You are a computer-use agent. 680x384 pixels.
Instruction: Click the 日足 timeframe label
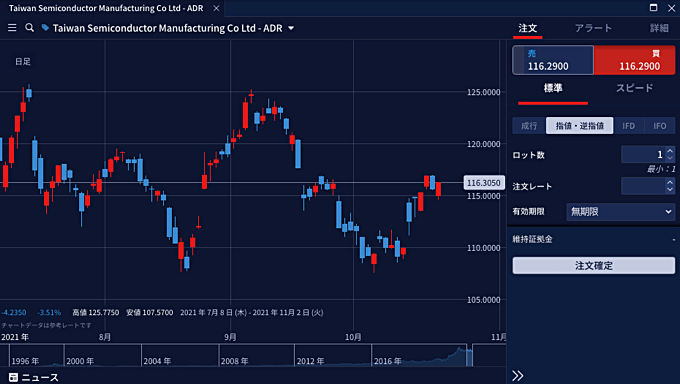23,62
